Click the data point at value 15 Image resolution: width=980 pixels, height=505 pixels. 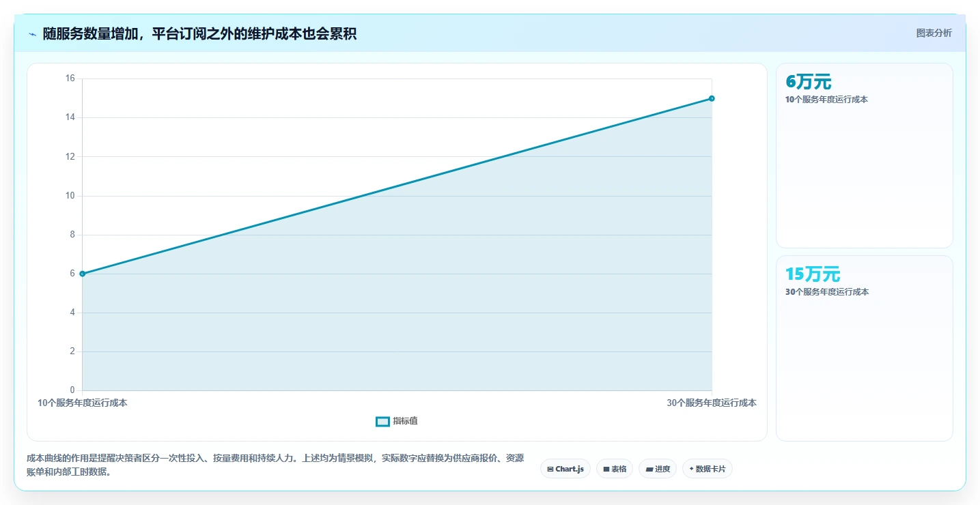[712, 98]
